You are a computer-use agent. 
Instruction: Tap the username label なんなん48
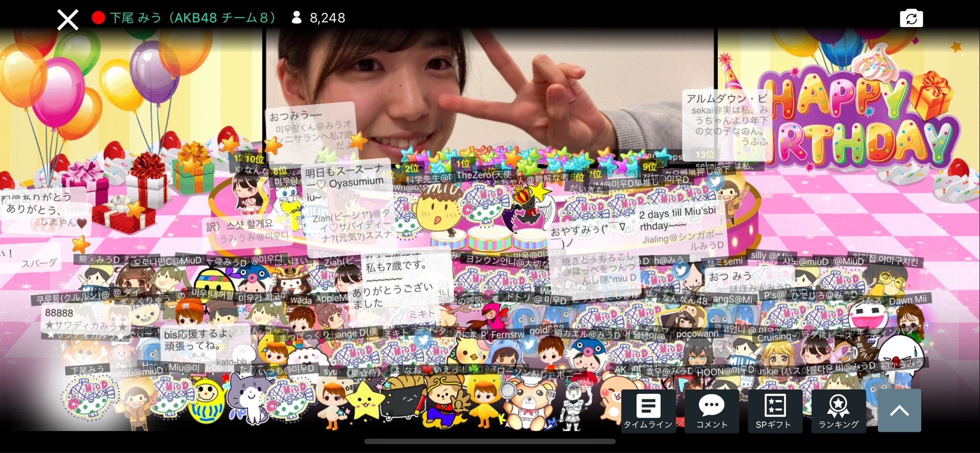point(684,300)
